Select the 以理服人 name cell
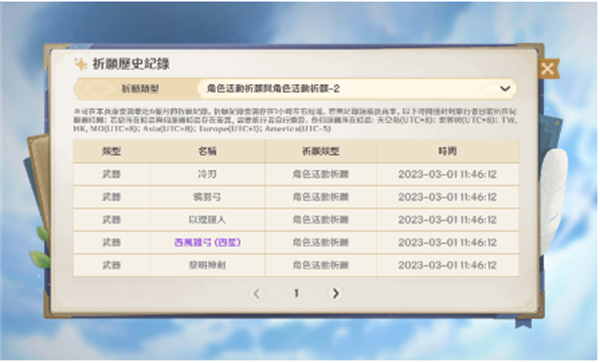The width and height of the screenshot is (600, 363). click(207, 220)
